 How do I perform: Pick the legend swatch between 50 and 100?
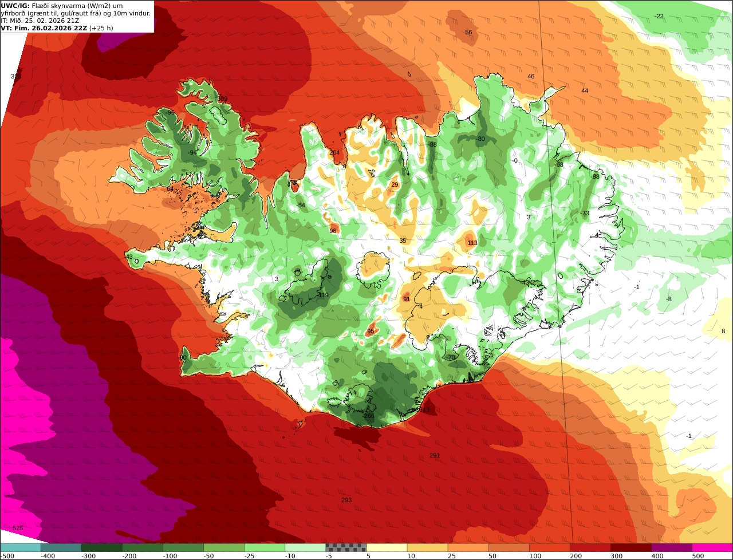tap(509, 547)
